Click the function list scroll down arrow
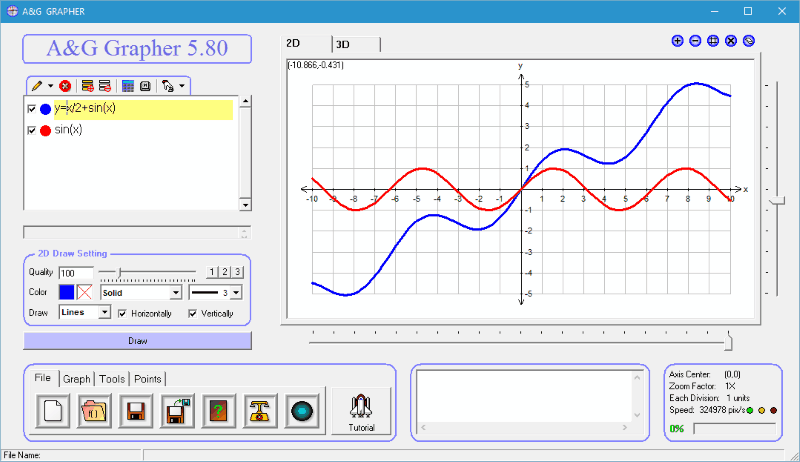The image size is (800, 462). coord(245,205)
